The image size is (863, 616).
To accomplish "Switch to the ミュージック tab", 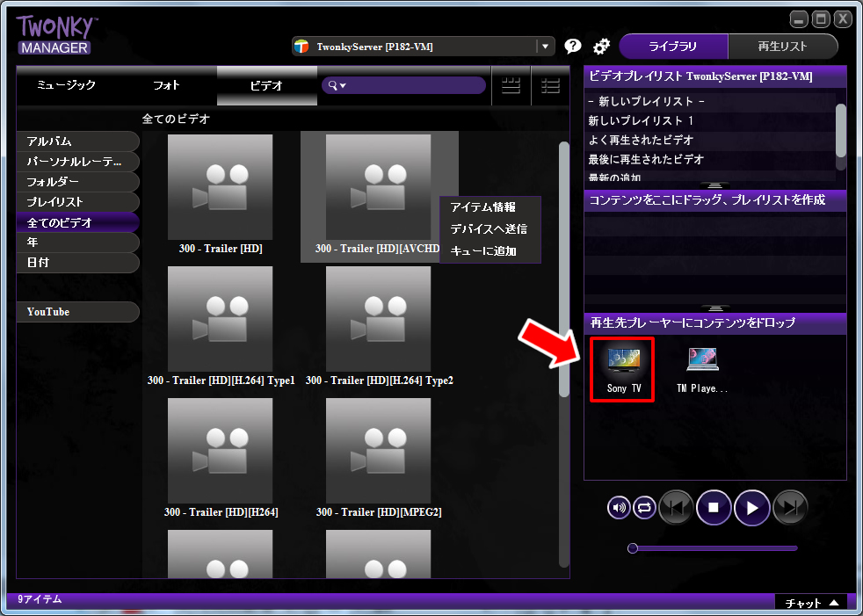I will tap(66, 85).
